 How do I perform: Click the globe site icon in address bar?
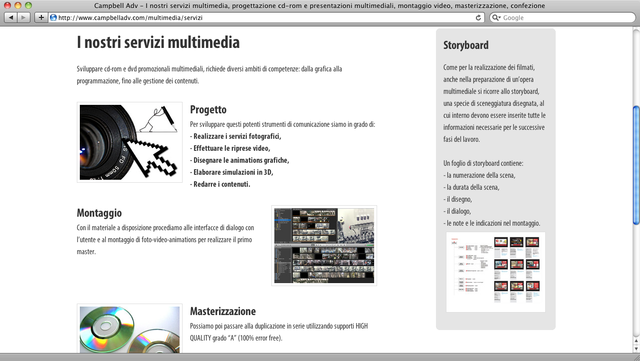[x=53, y=18]
